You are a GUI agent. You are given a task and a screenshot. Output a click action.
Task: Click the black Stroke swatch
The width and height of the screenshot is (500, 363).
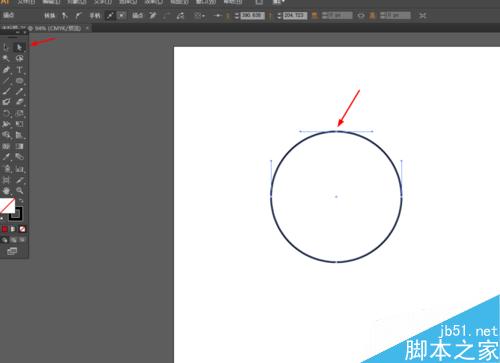pos(16,214)
